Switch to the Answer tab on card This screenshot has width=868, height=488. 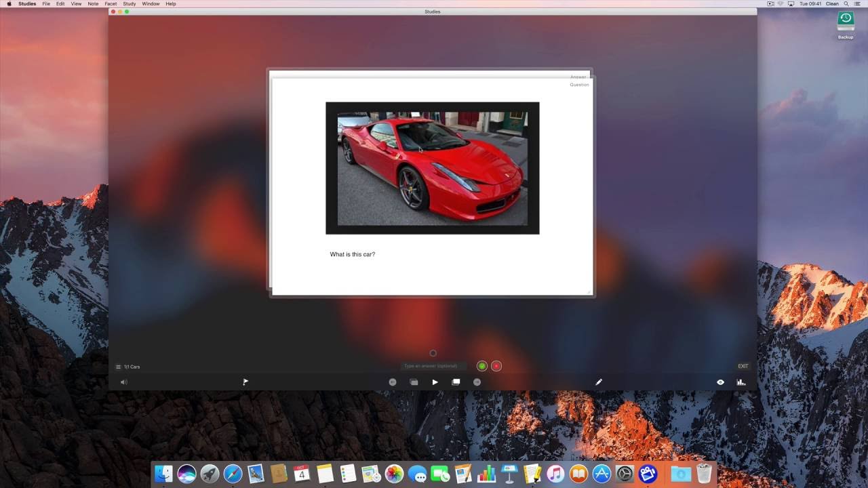coord(578,77)
